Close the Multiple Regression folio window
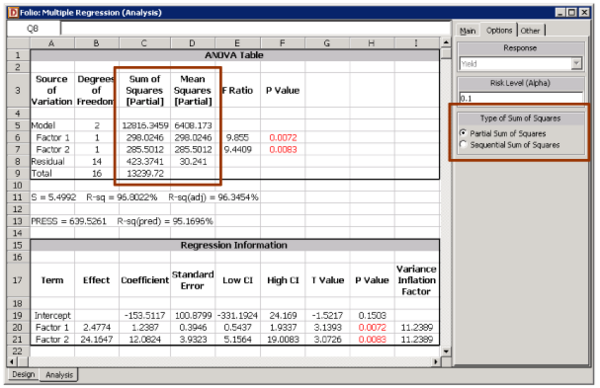 (x=584, y=13)
